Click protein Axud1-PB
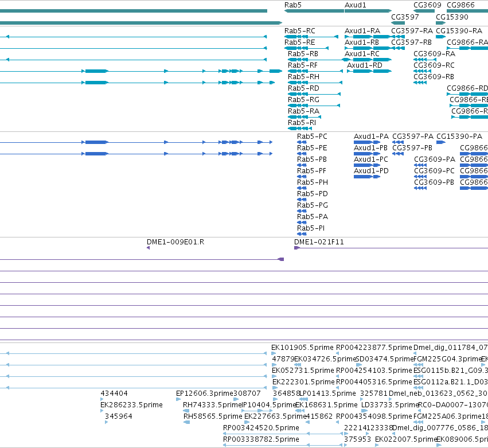Viewport: 488px width, 448px height. click(370, 148)
